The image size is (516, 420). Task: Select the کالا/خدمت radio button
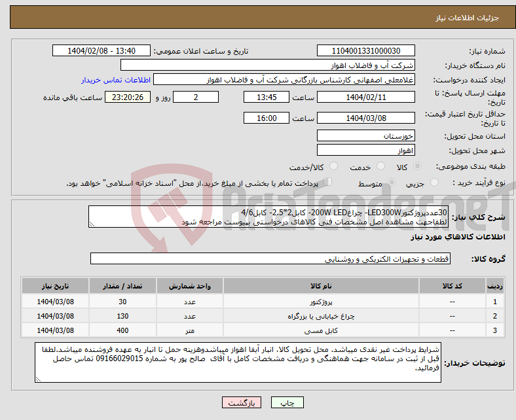point(334,166)
